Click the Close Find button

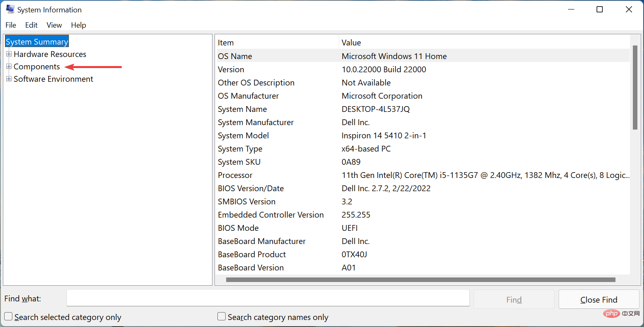pos(599,299)
